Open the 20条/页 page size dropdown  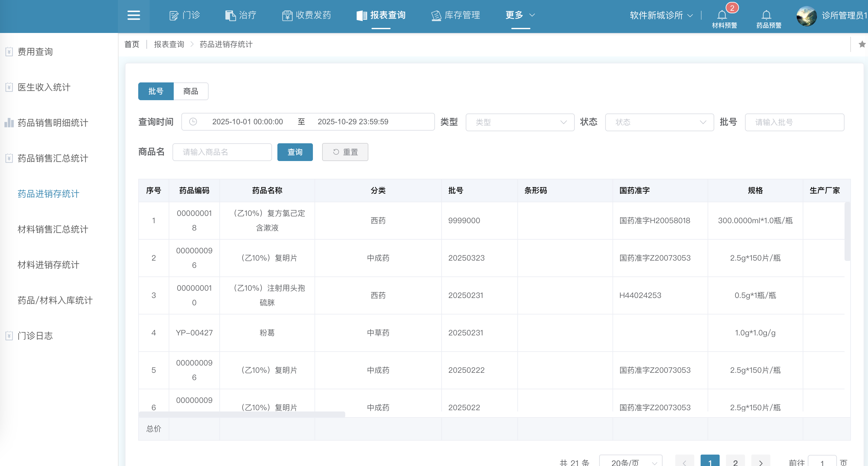tap(631, 462)
